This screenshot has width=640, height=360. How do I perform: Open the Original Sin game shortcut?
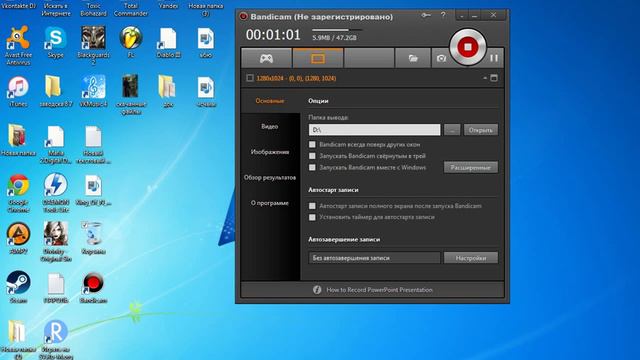tap(56, 242)
